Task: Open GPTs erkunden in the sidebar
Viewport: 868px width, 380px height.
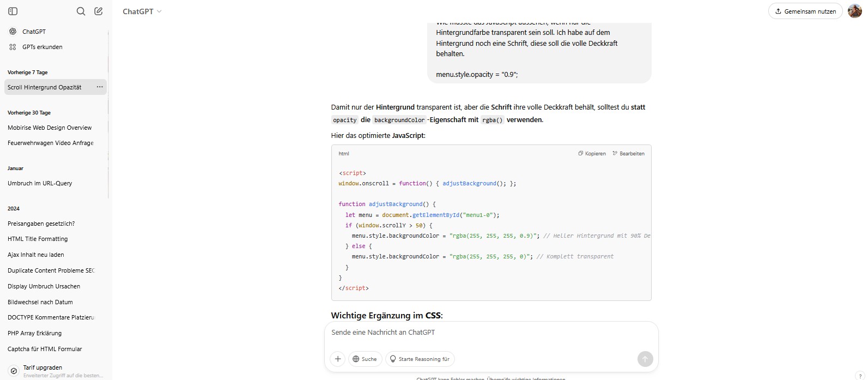Action: coord(42,47)
